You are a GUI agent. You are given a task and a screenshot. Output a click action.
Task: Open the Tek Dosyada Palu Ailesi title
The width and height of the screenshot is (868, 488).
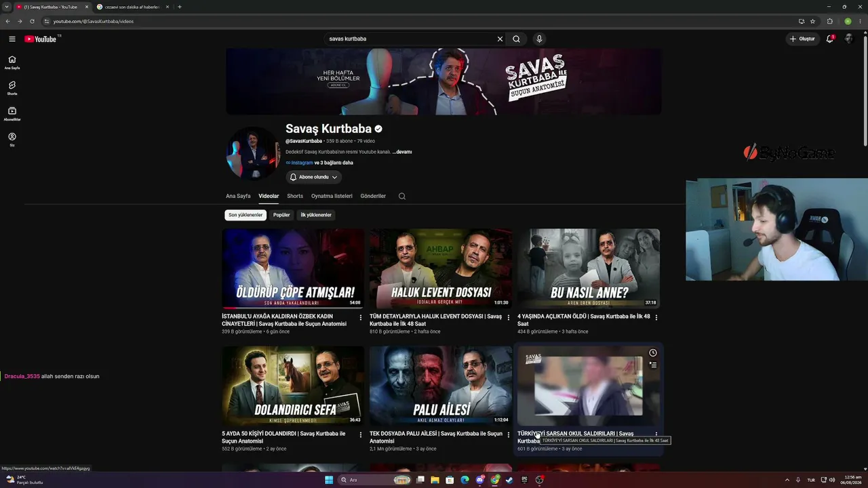point(436,437)
